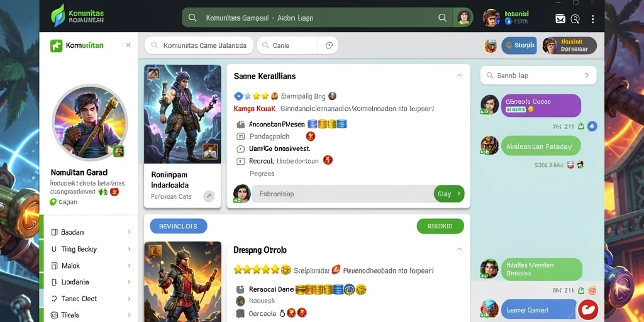Open the vertical three-dot menu in header
Image resolution: width=644 pixels, height=322 pixels.
click(x=592, y=19)
